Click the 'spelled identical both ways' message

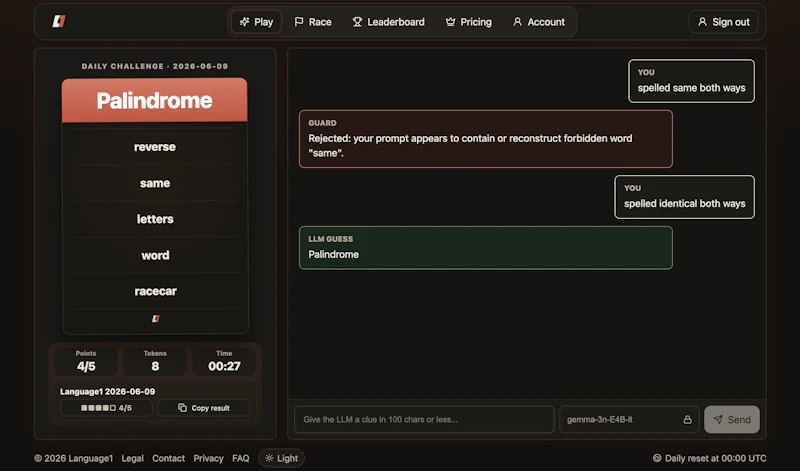click(684, 197)
